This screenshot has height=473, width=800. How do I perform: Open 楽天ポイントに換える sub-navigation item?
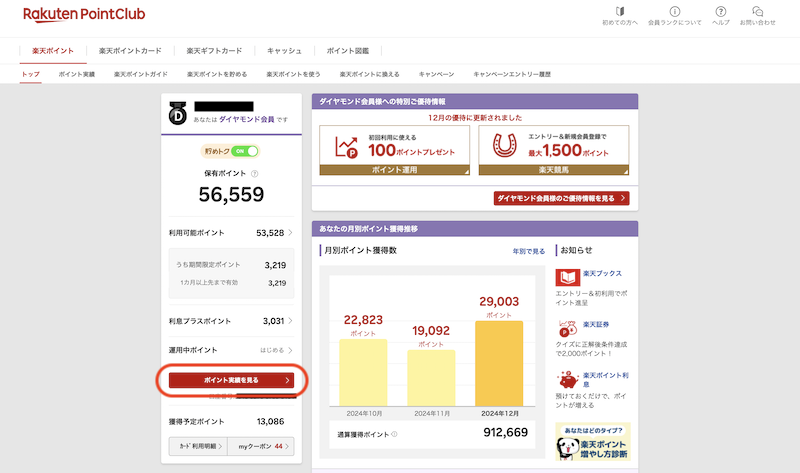[x=369, y=74]
